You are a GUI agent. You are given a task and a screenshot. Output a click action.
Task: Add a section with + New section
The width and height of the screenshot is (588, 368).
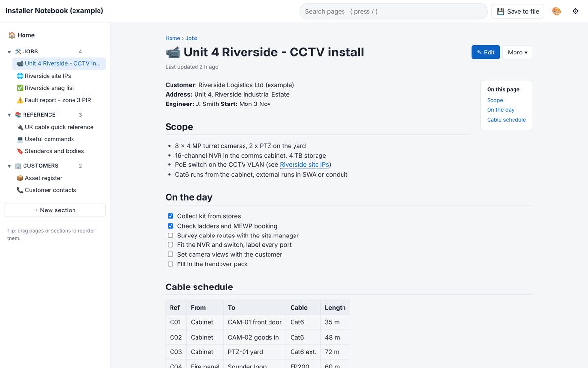point(55,210)
